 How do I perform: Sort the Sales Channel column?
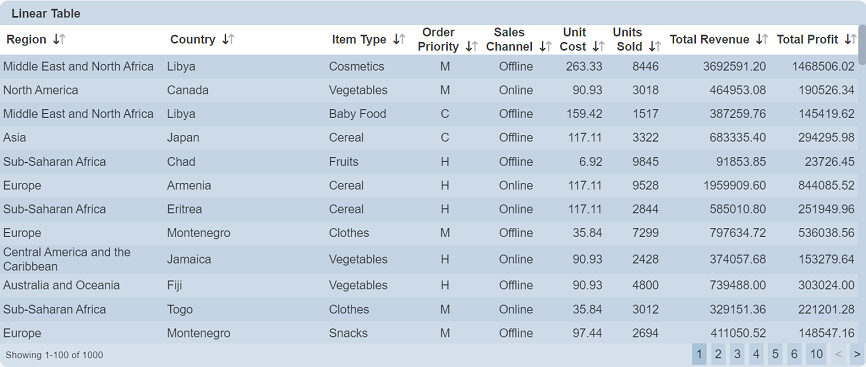point(546,46)
